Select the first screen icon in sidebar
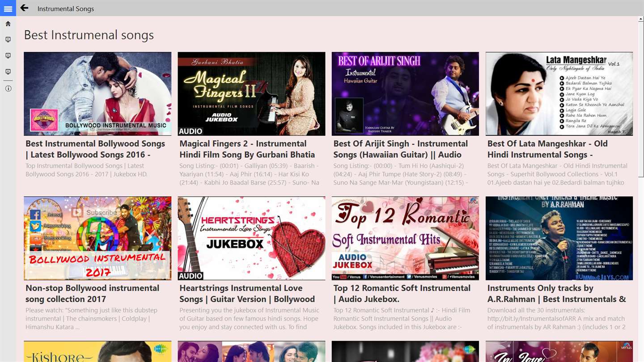The image size is (644, 362). coord(8,40)
